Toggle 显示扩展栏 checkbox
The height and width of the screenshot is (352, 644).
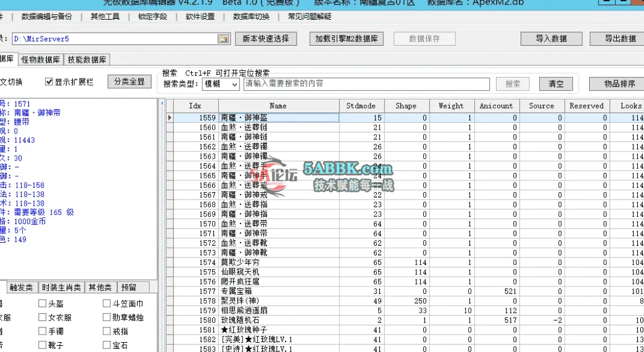click(49, 82)
